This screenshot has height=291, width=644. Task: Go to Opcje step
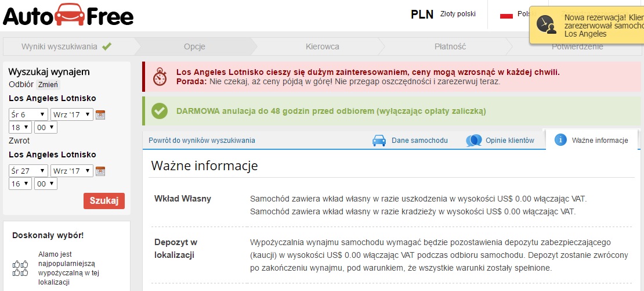194,46
